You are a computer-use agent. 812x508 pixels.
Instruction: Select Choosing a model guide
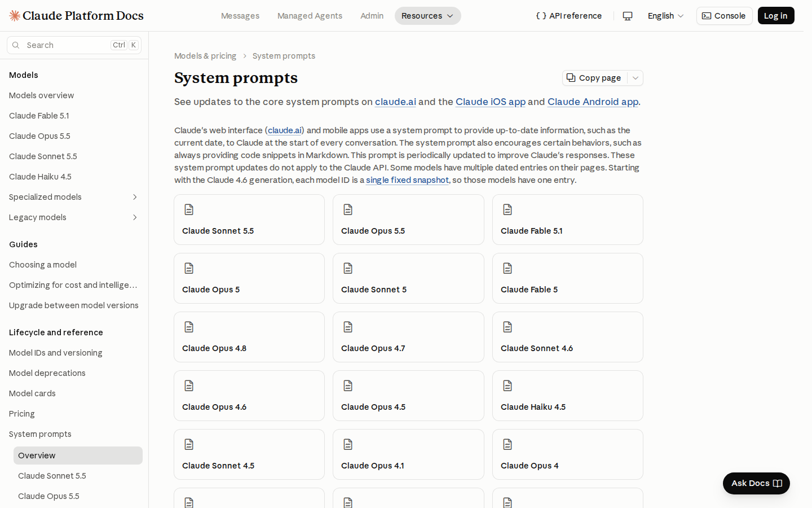click(x=43, y=265)
